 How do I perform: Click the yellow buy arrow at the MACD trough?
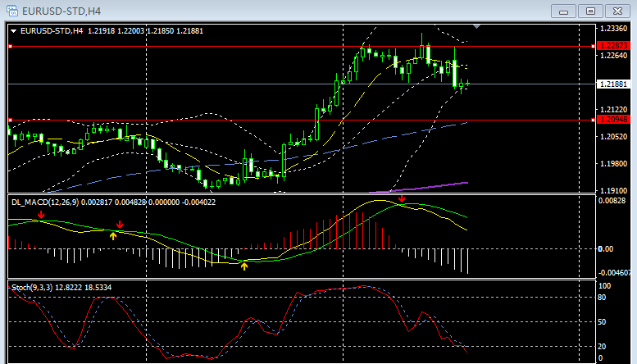[244, 266]
